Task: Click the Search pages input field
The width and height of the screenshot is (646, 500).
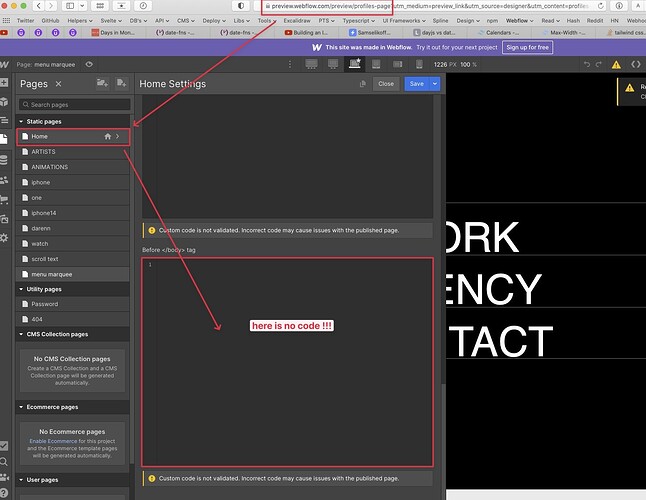Action: click(x=75, y=105)
